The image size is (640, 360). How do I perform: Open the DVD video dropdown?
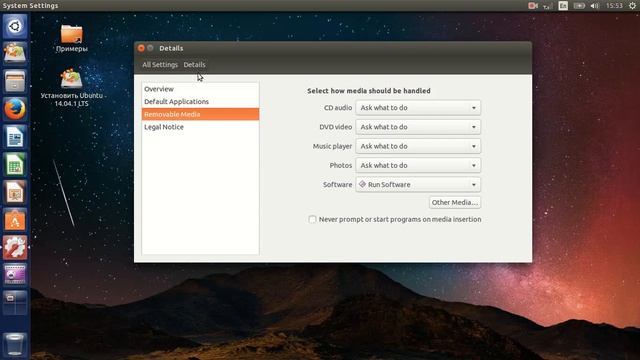[x=418, y=127]
